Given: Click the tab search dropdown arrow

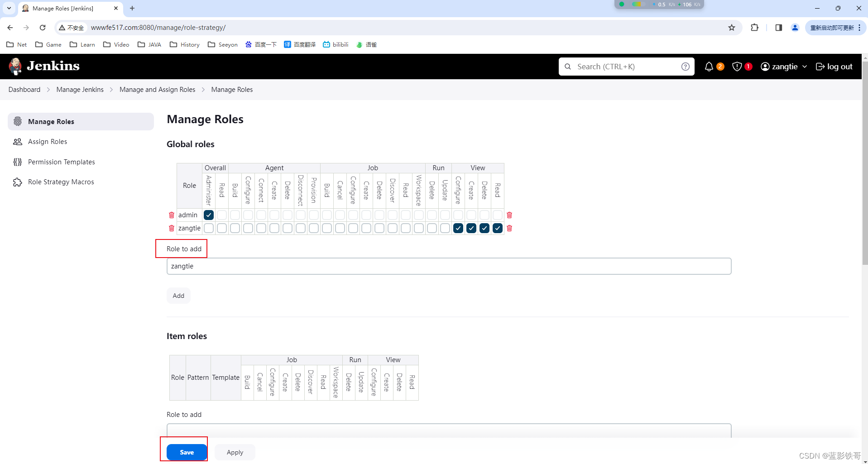Looking at the screenshot, I should coord(9,8).
